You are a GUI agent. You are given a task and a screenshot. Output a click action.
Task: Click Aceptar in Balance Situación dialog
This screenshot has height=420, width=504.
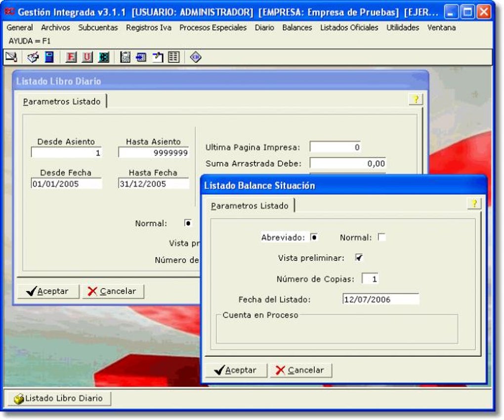(x=236, y=370)
